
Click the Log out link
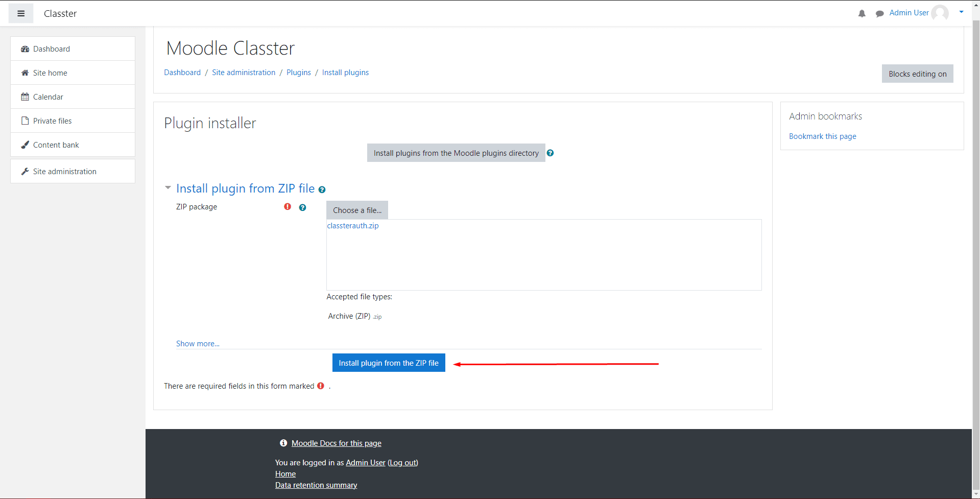(403, 463)
